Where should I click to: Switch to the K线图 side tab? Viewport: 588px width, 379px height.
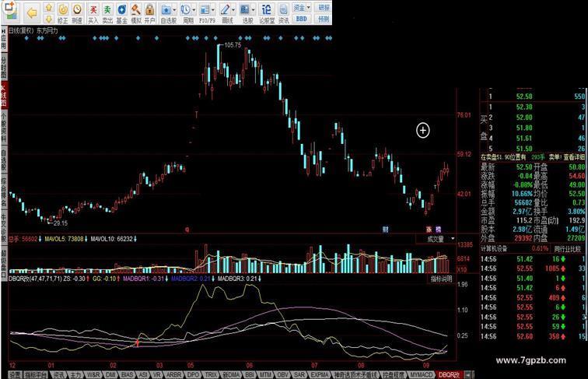[4, 95]
